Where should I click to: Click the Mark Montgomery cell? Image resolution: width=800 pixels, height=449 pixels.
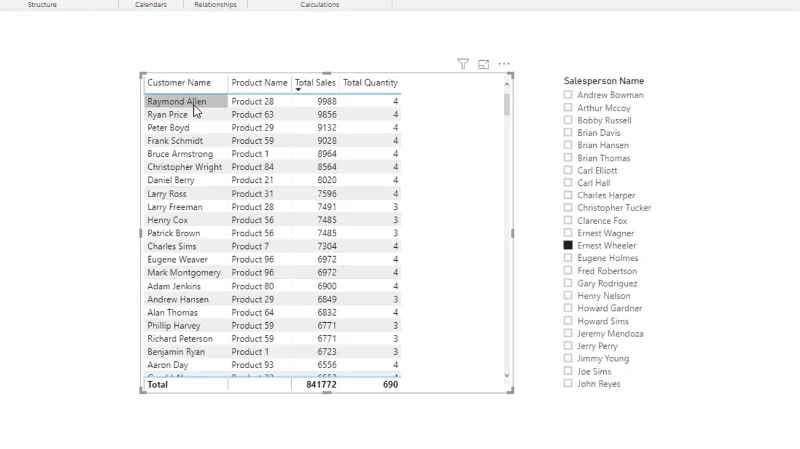(184, 273)
